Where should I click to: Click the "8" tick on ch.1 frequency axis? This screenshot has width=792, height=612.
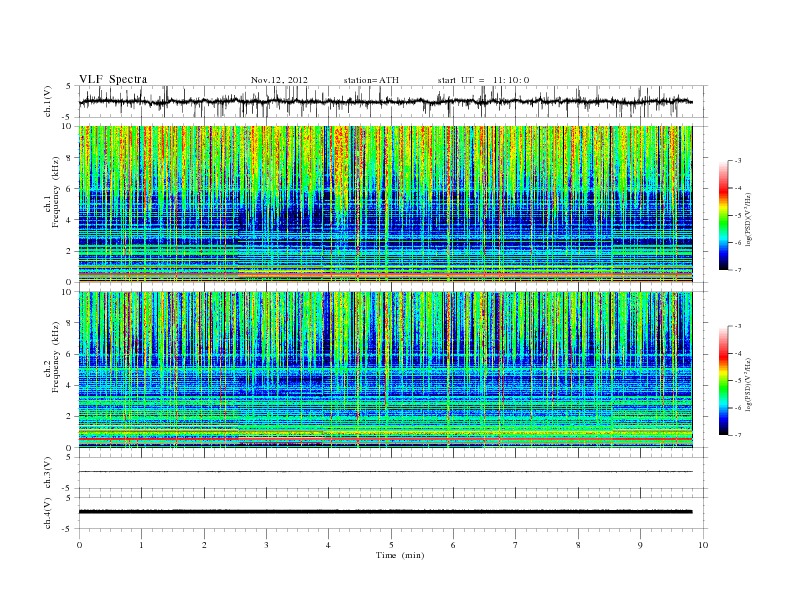[x=69, y=158]
